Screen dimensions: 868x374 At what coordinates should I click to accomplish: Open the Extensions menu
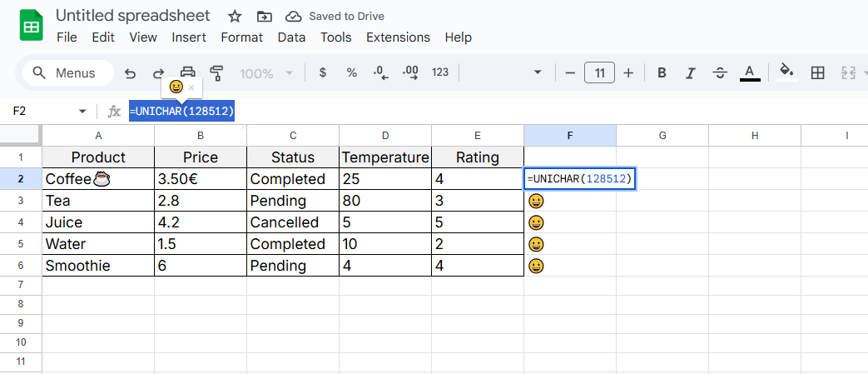point(398,37)
